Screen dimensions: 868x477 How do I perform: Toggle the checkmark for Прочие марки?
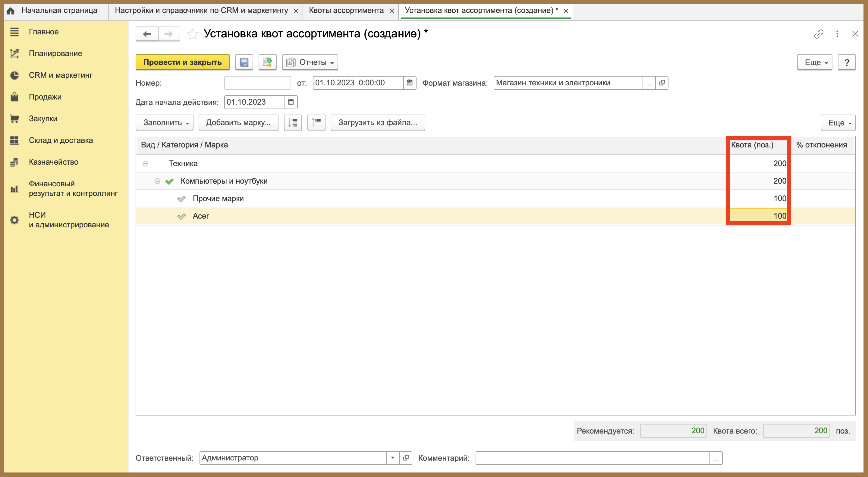[x=181, y=199]
